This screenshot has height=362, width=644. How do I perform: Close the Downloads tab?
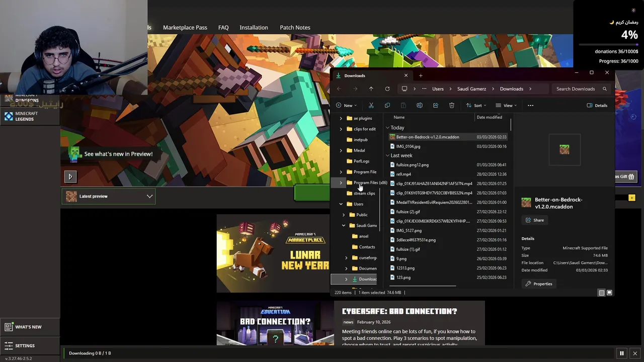coord(406,75)
